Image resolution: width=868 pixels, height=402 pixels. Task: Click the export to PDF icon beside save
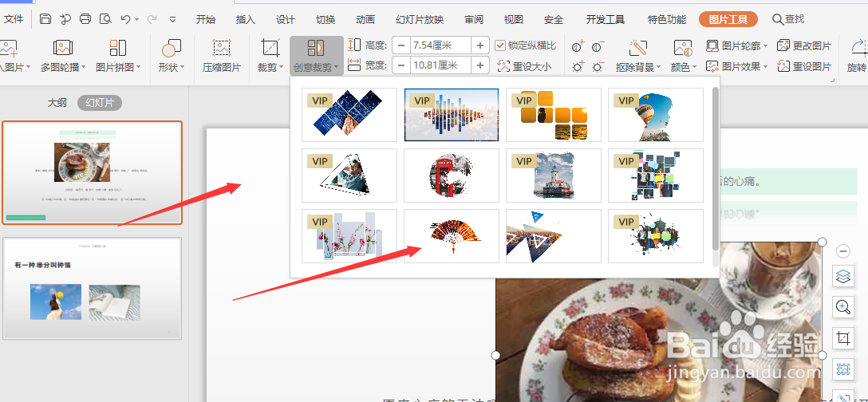pyautogui.click(x=65, y=19)
